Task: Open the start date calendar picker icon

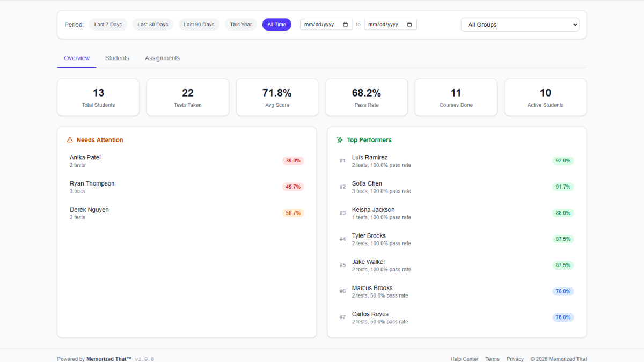Action: [x=345, y=25]
